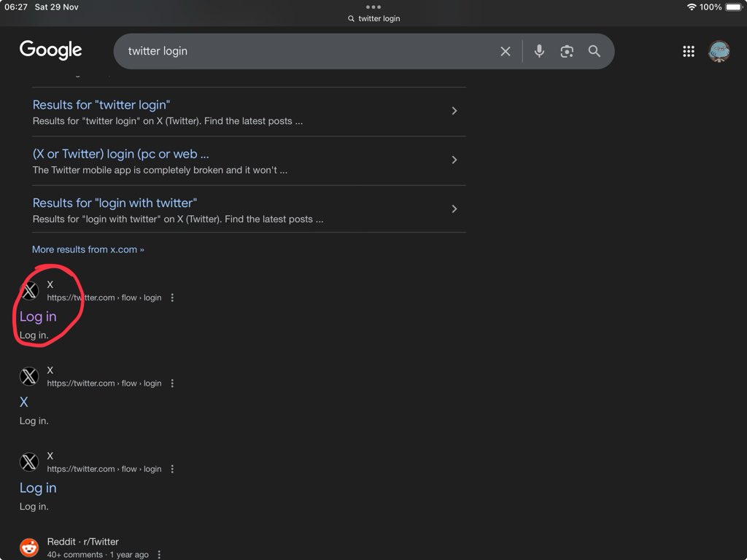Click snippet 'The Twitter mobile app is completely broken'
Viewport: 747px width, 560px height.
(160, 170)
